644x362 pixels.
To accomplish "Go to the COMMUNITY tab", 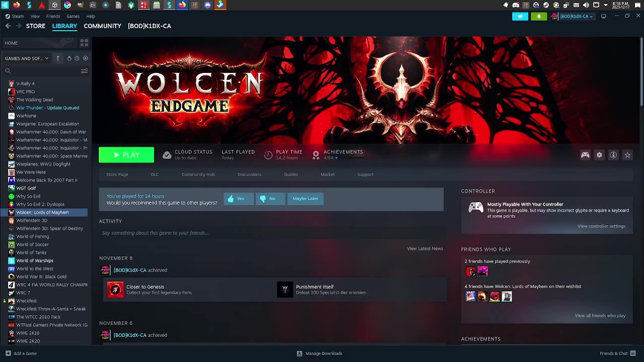I will click(103, 26).
